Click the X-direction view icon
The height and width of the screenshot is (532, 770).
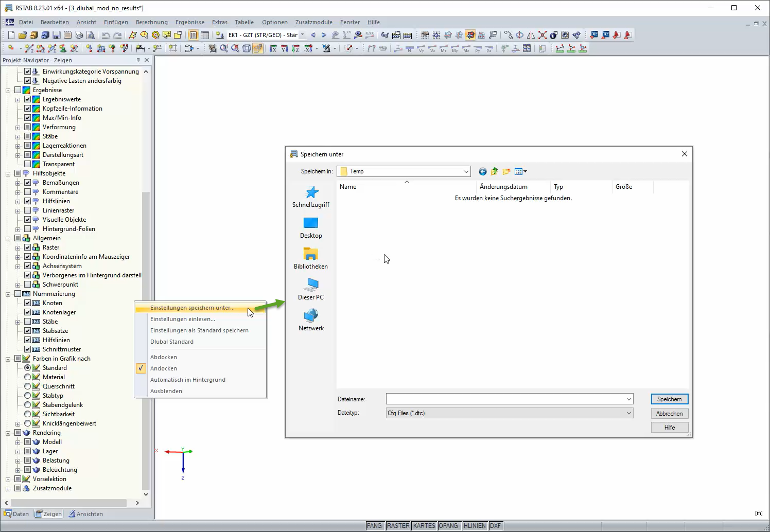pos(273,48)
